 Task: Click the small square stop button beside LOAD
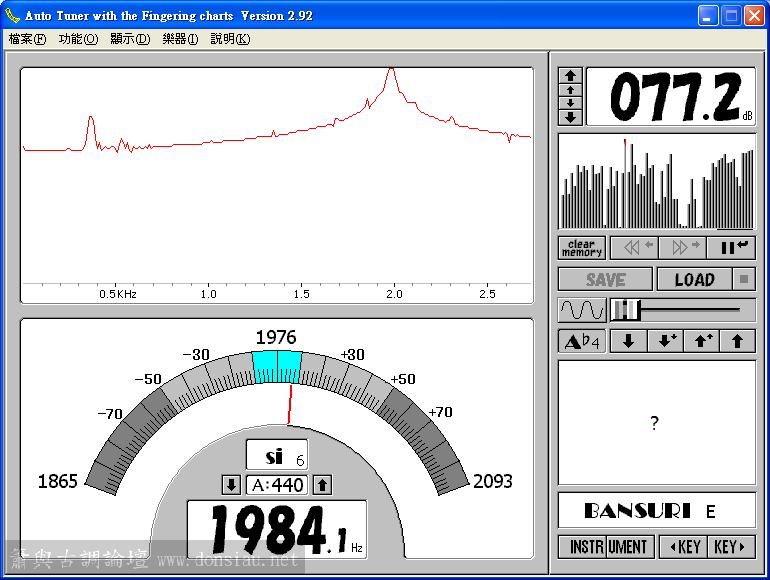(746, 280)
